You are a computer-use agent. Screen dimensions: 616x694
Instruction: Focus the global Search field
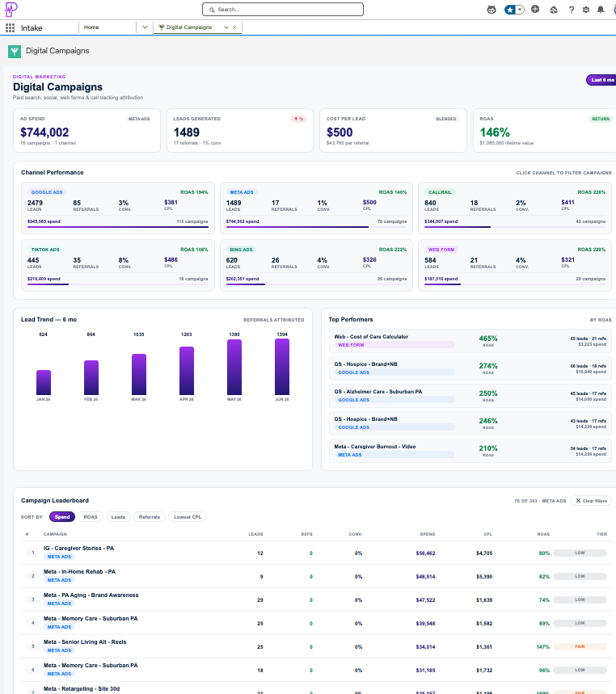pyautogui.click(x=283, y=10)
